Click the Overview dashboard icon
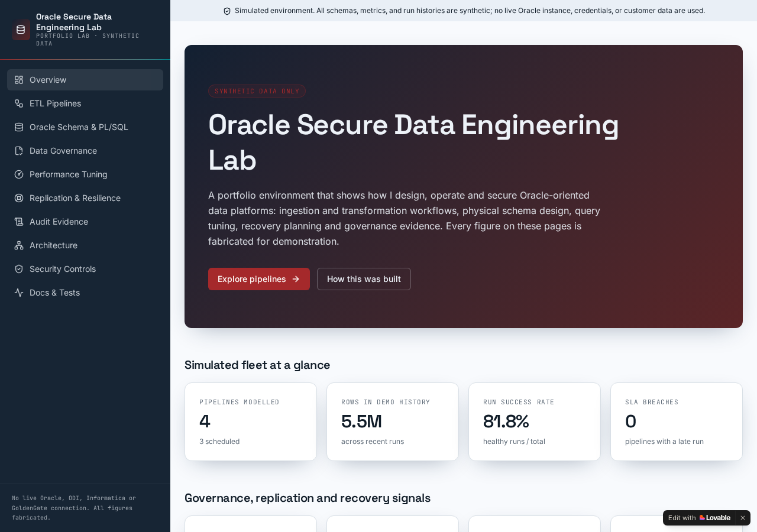This screenshot has height=532, width=757. [x=19, y=80]
